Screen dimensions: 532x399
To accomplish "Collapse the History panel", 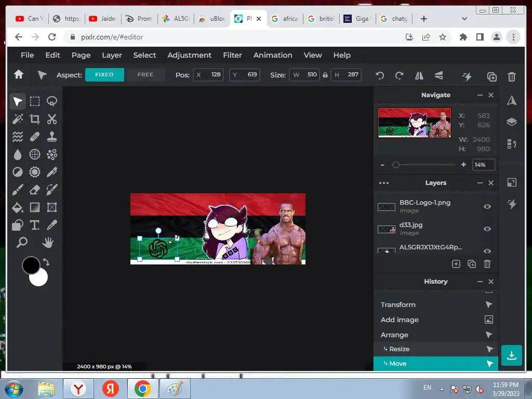I will (480, 282).
